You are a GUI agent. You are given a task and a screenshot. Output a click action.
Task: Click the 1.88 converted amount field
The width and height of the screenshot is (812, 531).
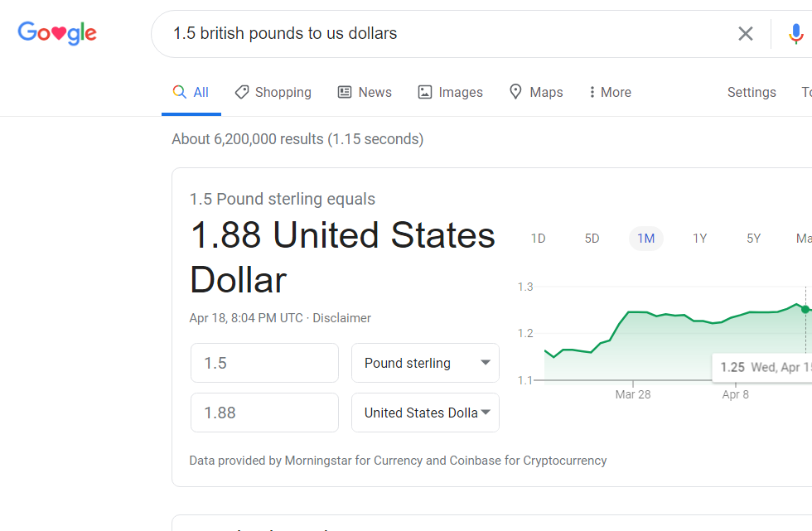click(x=264, y=413)
